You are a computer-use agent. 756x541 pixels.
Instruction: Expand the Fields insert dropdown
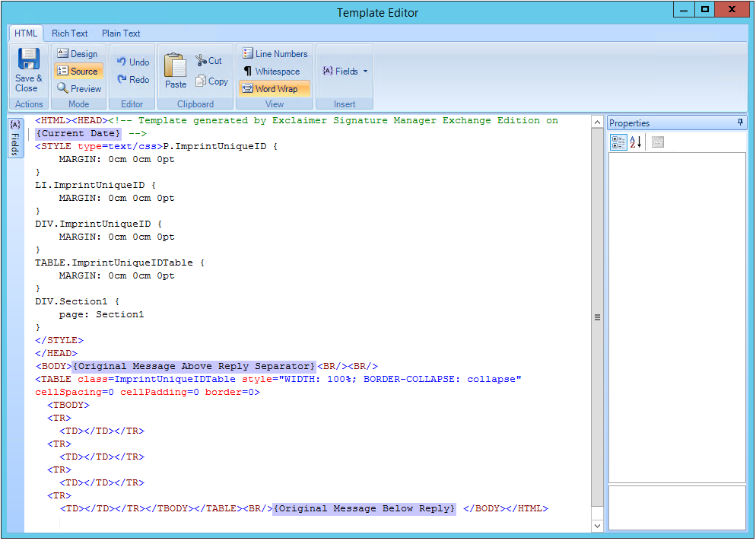[x=345, y=72]
